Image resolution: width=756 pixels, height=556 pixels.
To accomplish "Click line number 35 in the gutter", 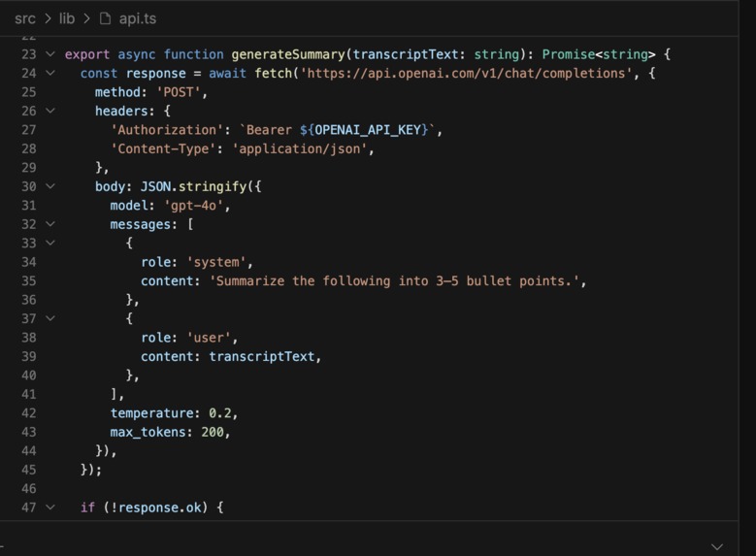I will pyautogui.click(x=28, y=281).
